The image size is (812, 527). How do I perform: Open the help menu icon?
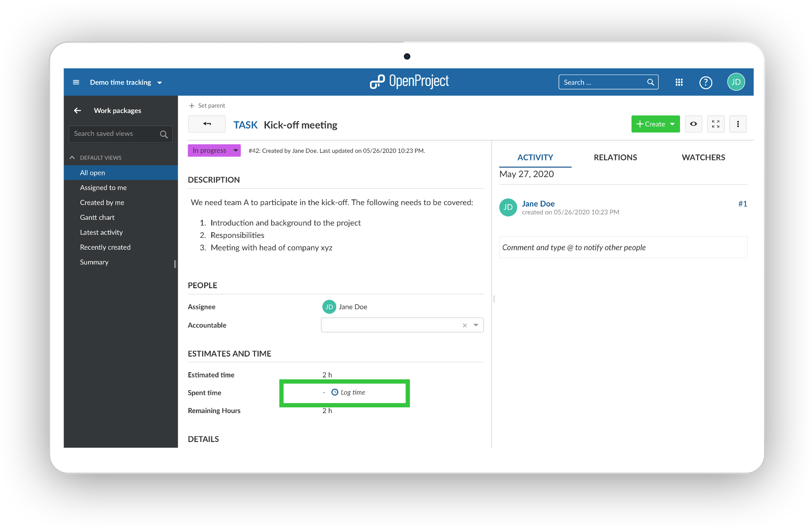pos(706,82)
